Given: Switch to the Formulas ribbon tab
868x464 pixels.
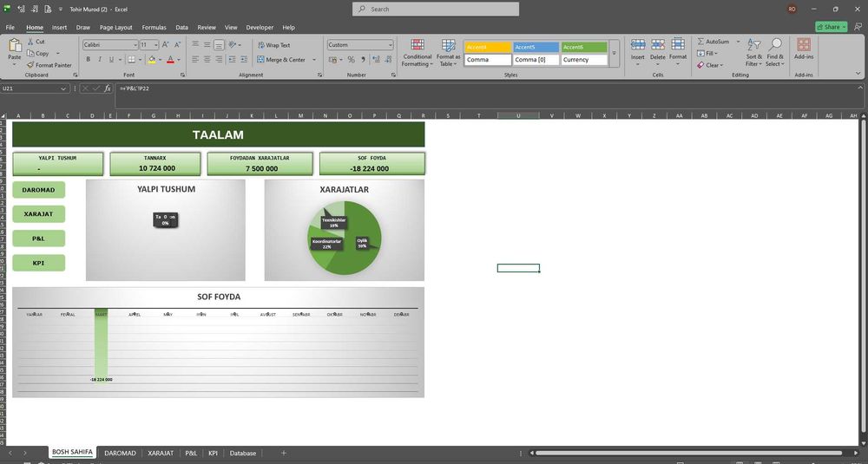Looking at the screenshot, I should coord(154,27).
